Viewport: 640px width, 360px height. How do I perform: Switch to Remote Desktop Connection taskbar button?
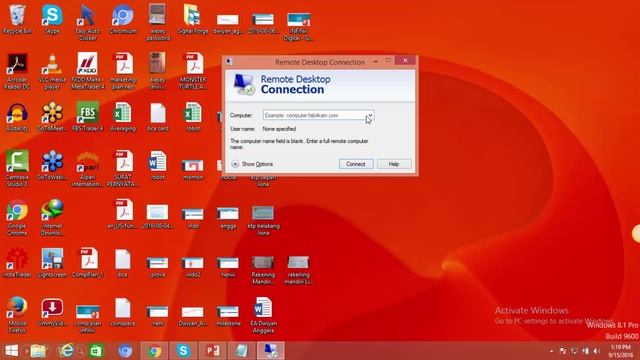pyautogui.click(x=270, y=351)
